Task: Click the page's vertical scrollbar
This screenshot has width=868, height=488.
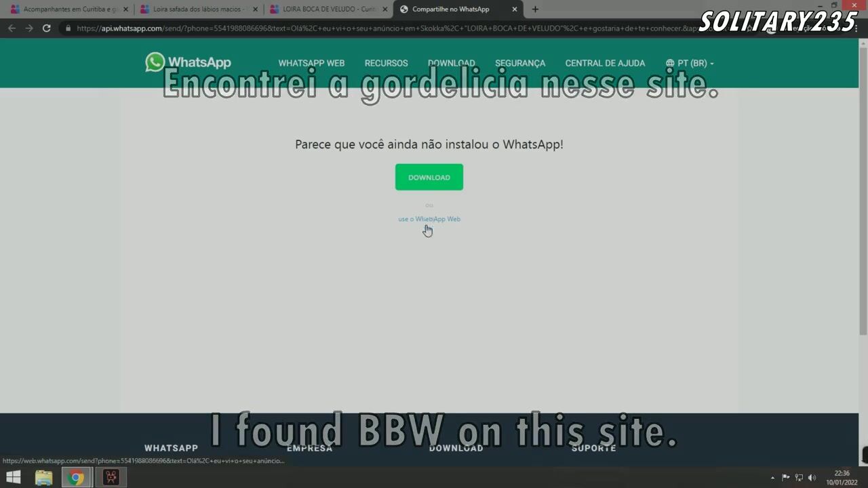Action: click(x=863, y=203)
